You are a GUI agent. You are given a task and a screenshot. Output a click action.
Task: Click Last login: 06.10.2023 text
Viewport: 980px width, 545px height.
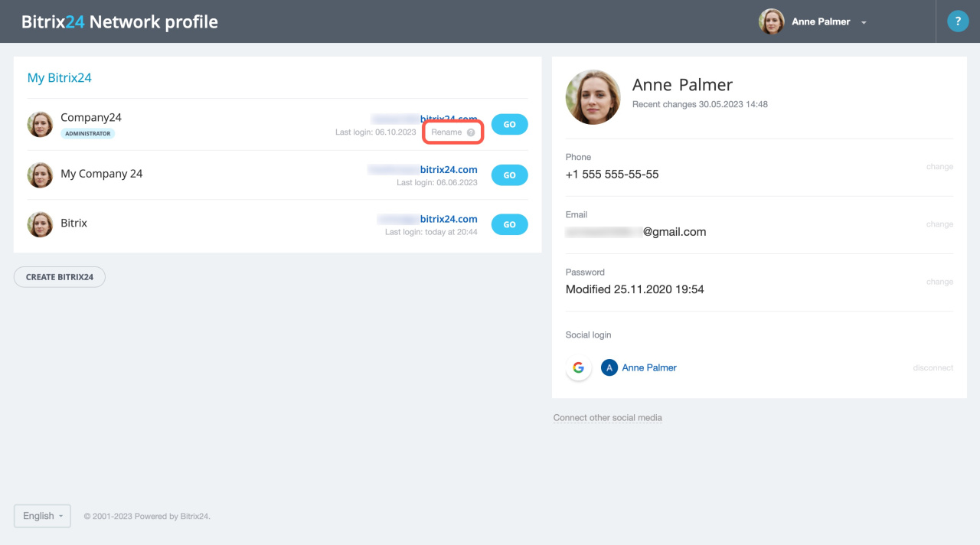point(376,132)
